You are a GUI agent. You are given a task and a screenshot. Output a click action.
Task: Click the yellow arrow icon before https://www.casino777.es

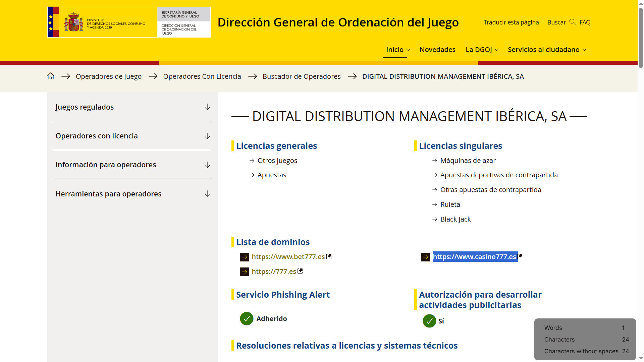pos(425,257)
